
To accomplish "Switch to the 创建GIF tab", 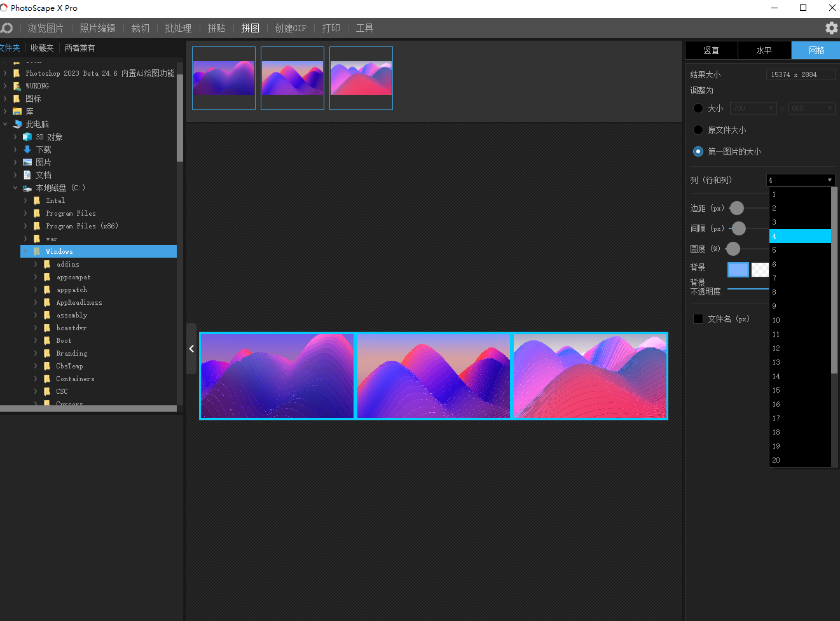I will [x=290, y=28].
